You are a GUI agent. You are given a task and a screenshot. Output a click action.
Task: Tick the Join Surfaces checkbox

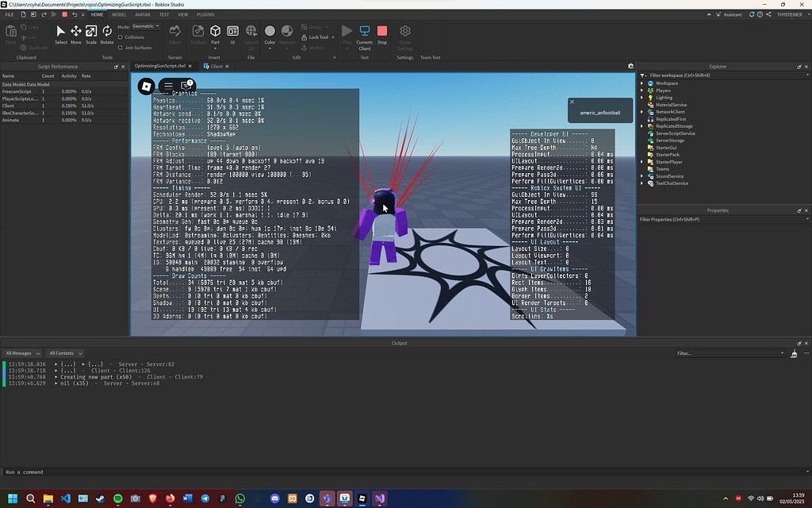[x=121, y=48]
